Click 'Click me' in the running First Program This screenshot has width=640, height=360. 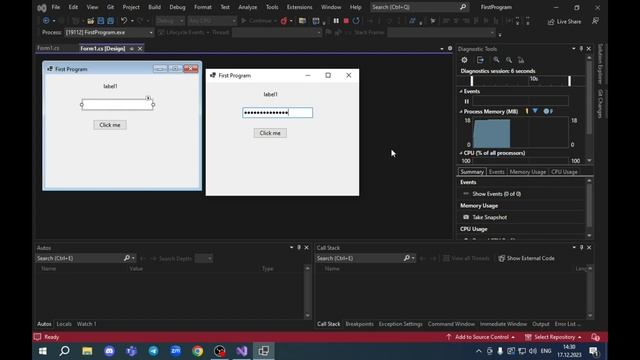[270, 133]
